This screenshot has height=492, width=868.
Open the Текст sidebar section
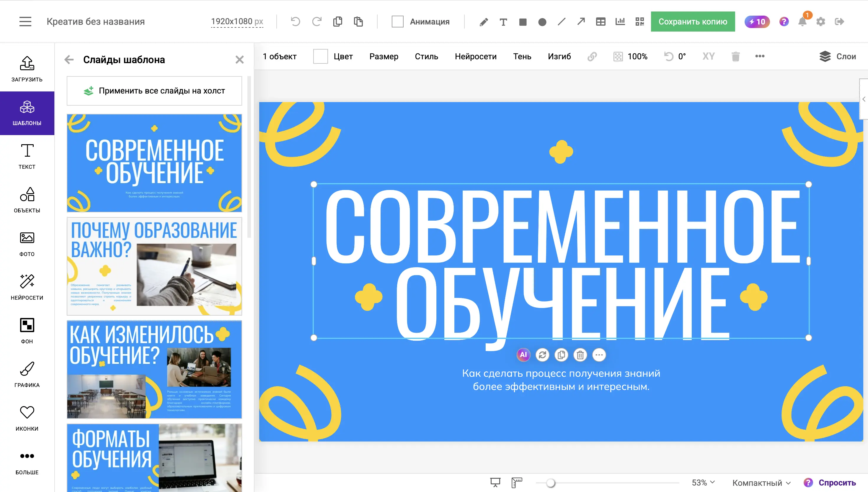click(x=27, y=156)
